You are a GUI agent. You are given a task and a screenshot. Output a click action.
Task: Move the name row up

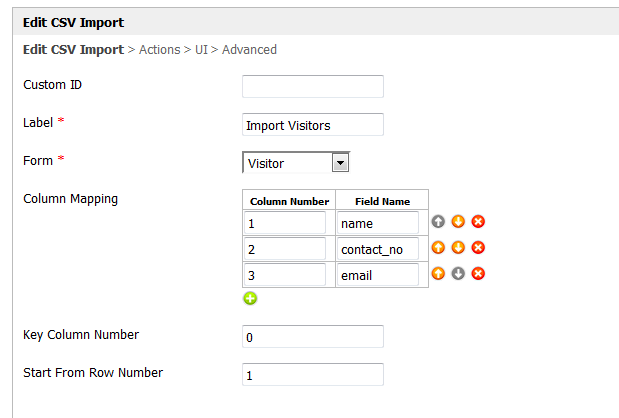click(438, 222)
